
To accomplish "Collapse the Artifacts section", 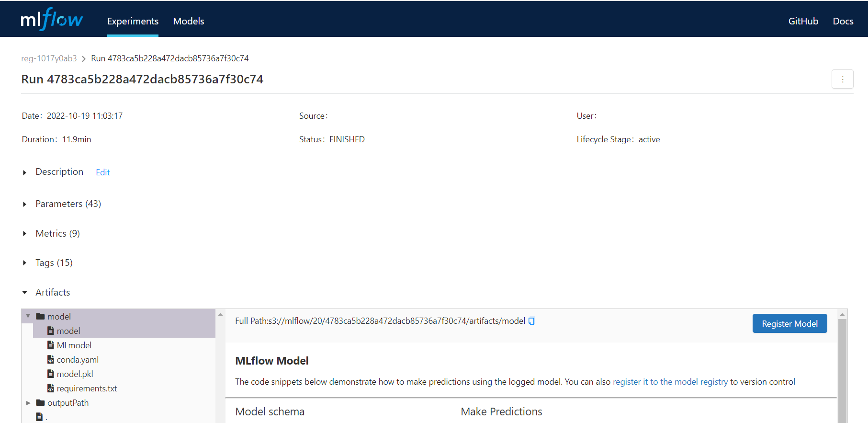I will point(25,293).
